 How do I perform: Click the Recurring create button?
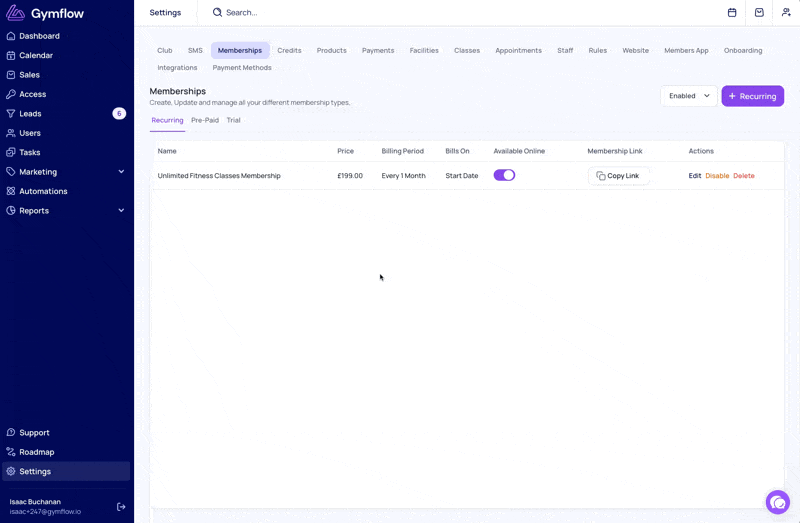click(752, 96)
